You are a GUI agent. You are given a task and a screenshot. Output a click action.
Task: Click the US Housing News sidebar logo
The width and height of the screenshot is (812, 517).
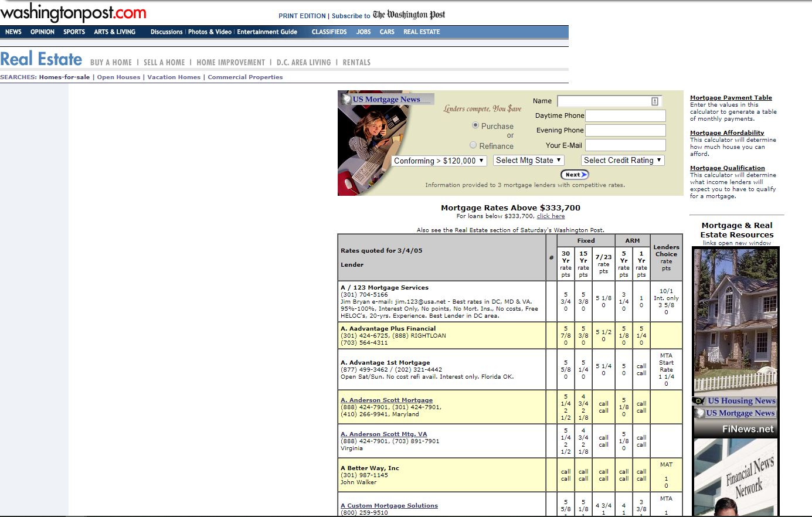735,401
